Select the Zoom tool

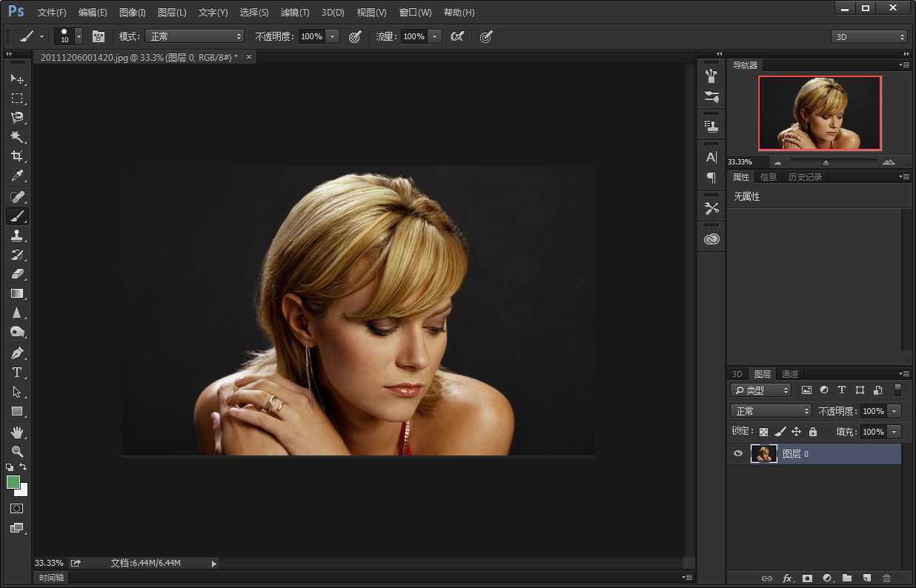[x=16, y=451]
